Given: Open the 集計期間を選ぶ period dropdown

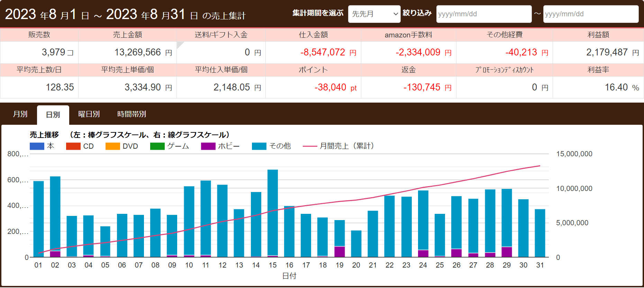Looking at the screenshot, I should coord(374,14).
